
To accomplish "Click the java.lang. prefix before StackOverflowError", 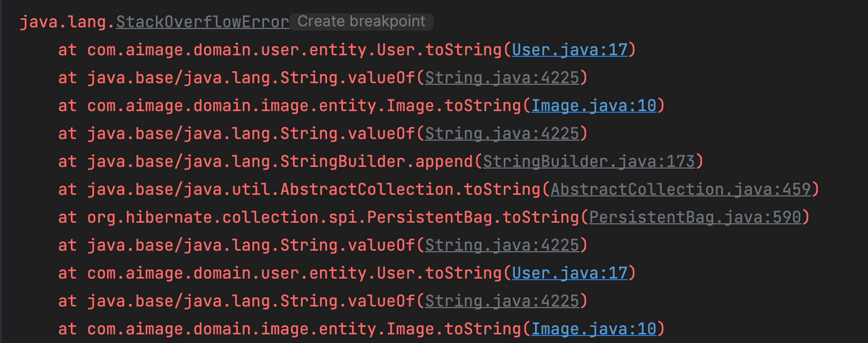I will 68,22.
